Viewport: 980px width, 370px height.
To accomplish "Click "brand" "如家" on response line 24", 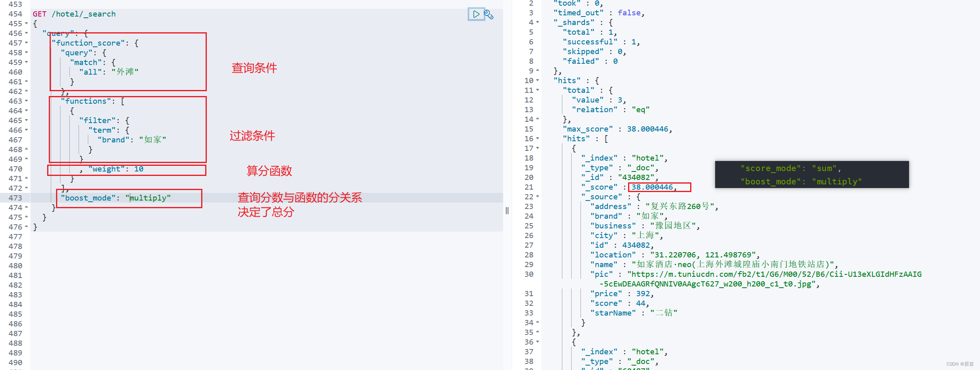I will coord(629,216).
